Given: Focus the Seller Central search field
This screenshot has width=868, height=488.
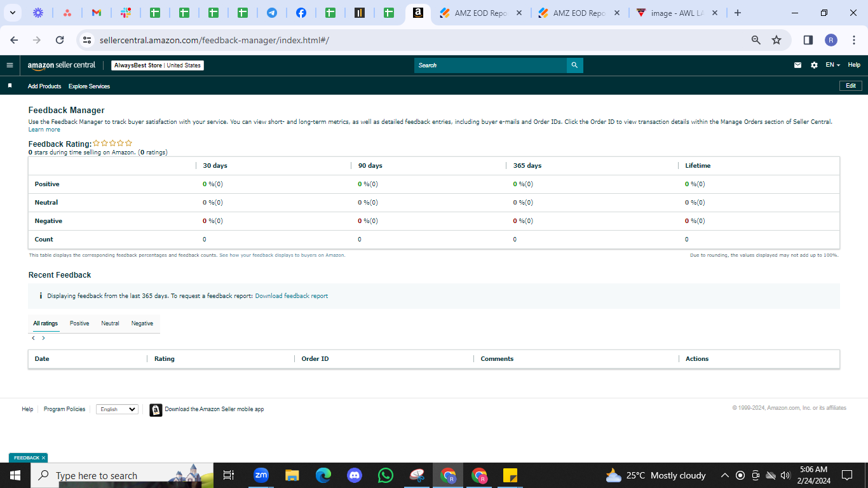Looking at the screenshot, I should (491, 65).
